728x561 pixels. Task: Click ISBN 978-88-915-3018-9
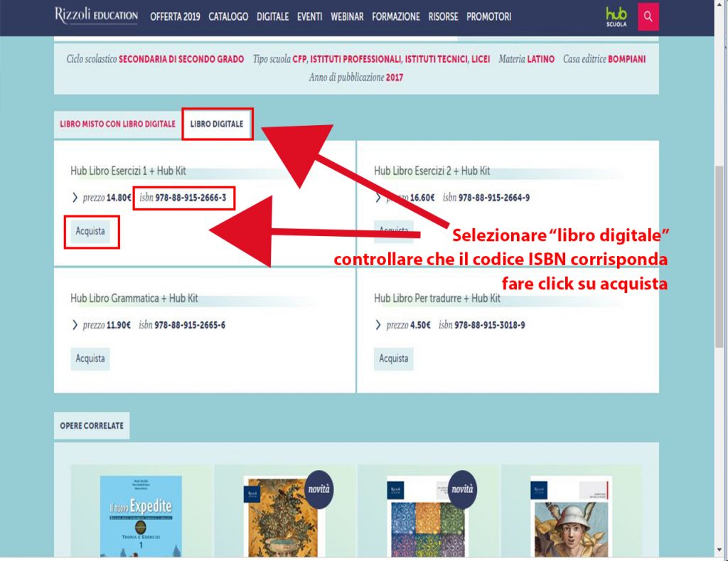coord(490,325)
